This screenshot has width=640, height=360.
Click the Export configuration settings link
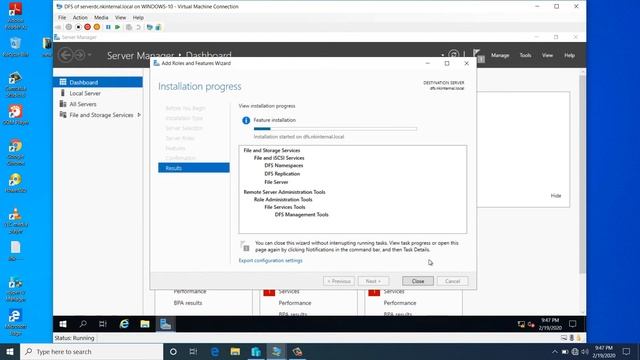270,260
